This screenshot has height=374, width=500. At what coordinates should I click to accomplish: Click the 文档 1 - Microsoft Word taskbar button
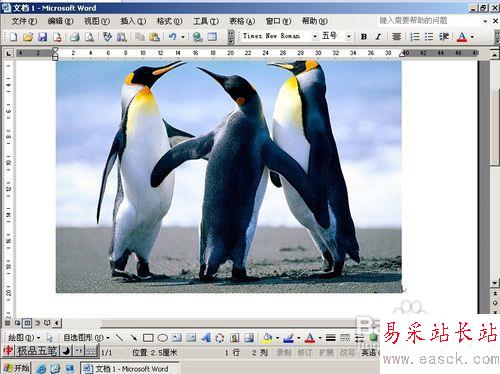[x=130, y=368]
